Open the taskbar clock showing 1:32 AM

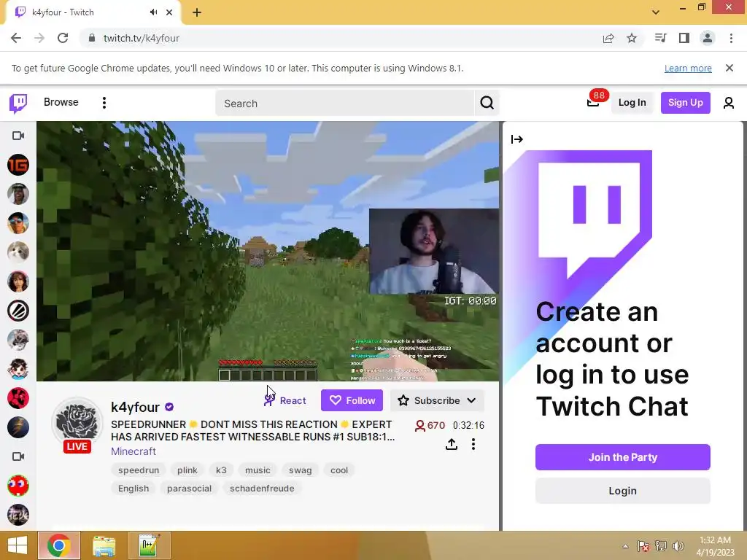pyautogui.click(x=715, y=546)
